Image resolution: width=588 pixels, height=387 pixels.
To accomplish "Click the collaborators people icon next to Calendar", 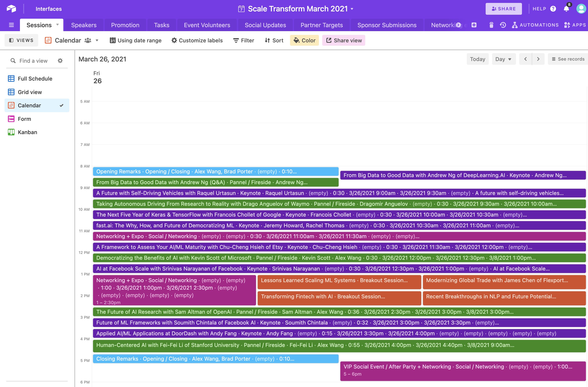I will point(88,40).
